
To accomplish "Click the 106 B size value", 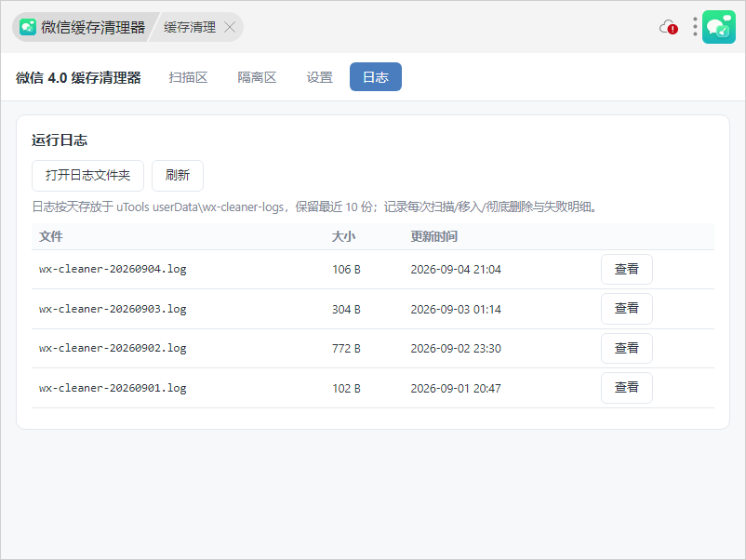I will [346, 270].
